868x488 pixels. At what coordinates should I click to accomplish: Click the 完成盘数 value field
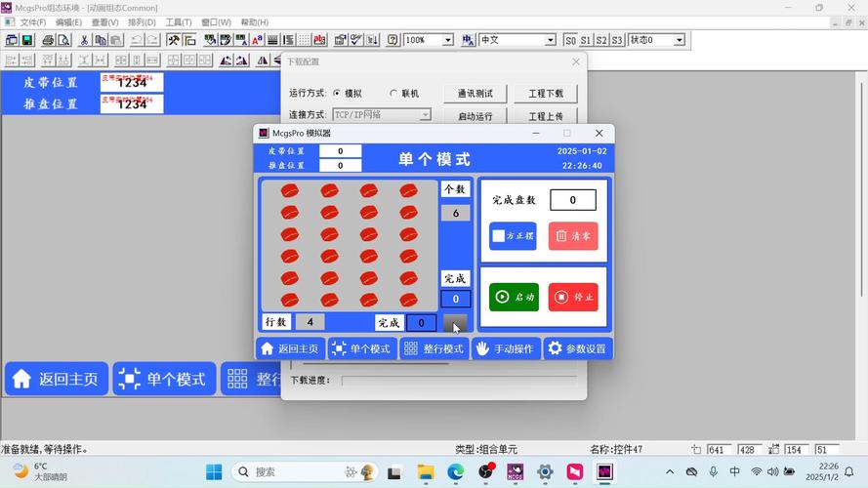(x=572, y=200)
